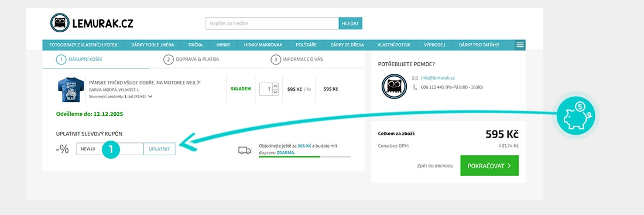Click the envelope email icon
The width and height of the screenshot is (644, 215).
[415, 78]
